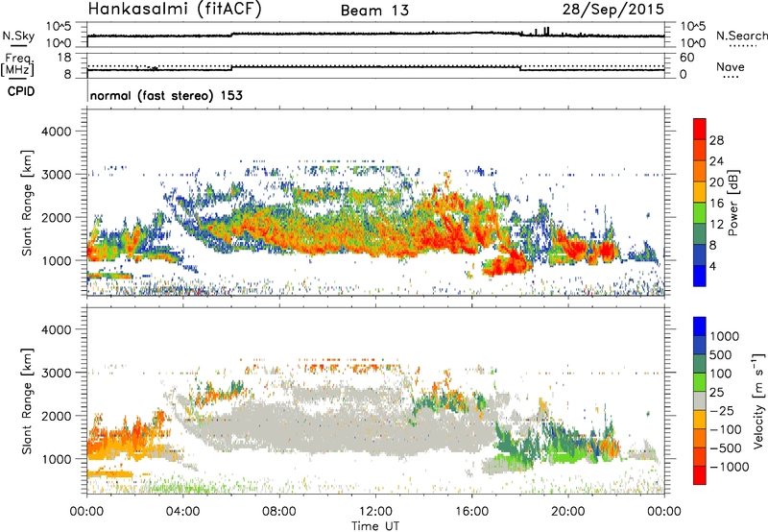Click the Slant Range label of power panel
The width and height of the screenshot is (768, 532).
pyautogui.click(x=27, y=203)
